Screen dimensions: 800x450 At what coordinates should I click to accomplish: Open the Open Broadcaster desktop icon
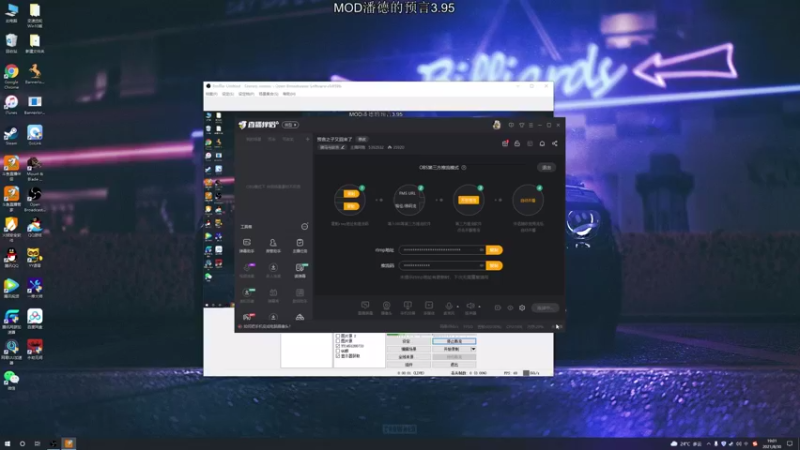(x=35, y=199)
